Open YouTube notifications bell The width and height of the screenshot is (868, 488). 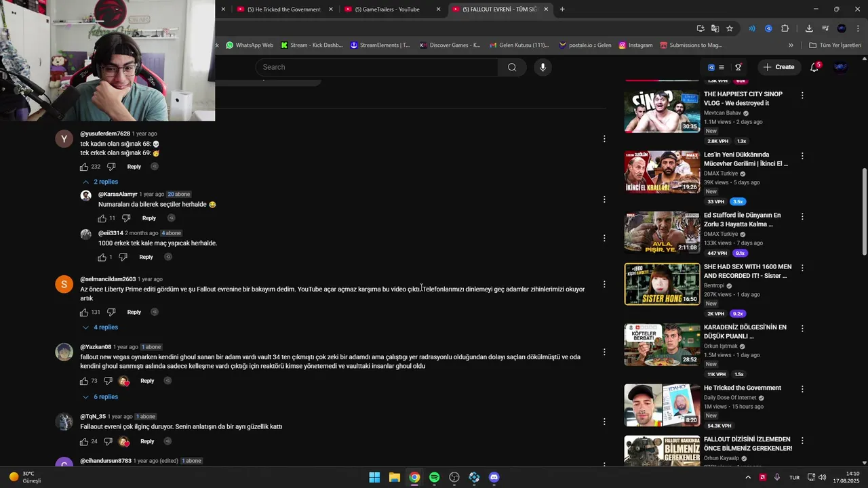(x=814, y=67)
